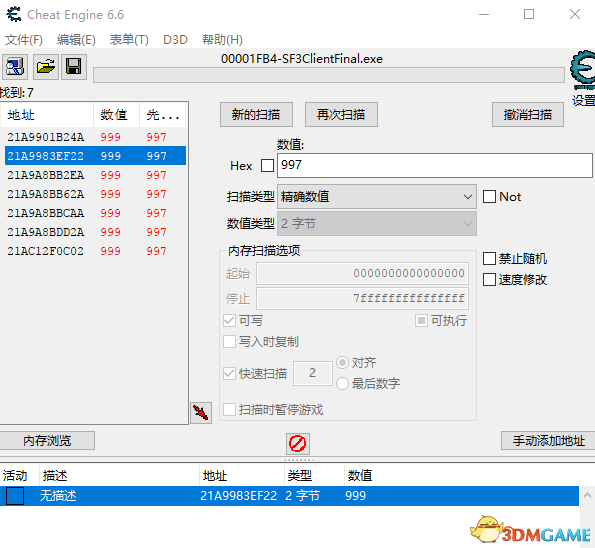595x548 pixels.
Task: Open the 数值类型 dropdown
Action: (x=377, y=224)
